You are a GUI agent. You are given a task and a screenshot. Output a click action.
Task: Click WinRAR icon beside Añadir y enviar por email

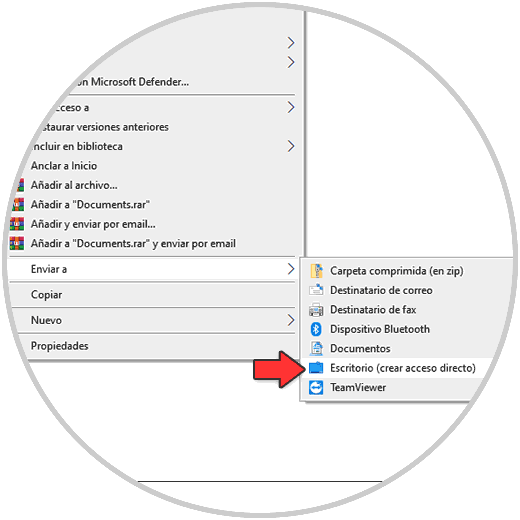pyautogui.click(x=17, y=224)
